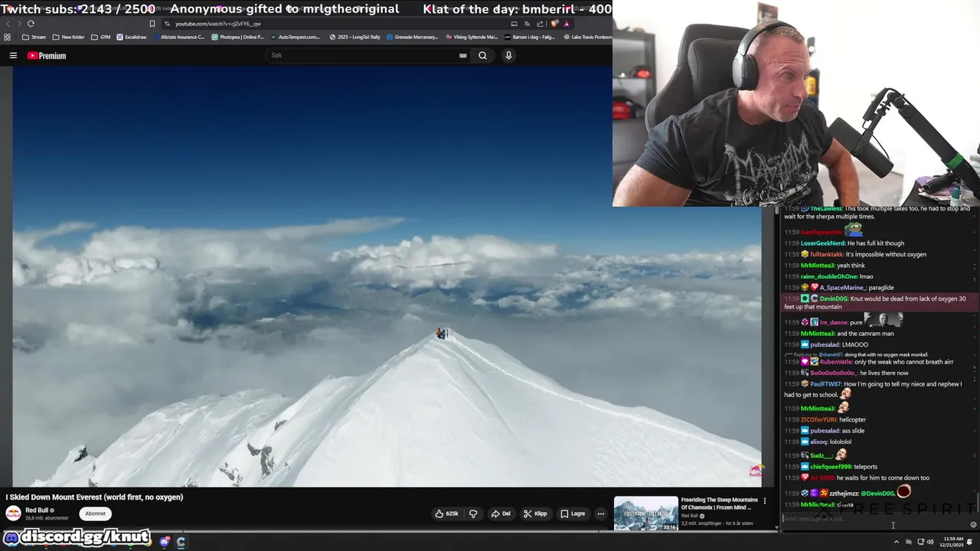Click the 'Klipp' clip button
The image size is (980, 551).
(x=535, y=514)
